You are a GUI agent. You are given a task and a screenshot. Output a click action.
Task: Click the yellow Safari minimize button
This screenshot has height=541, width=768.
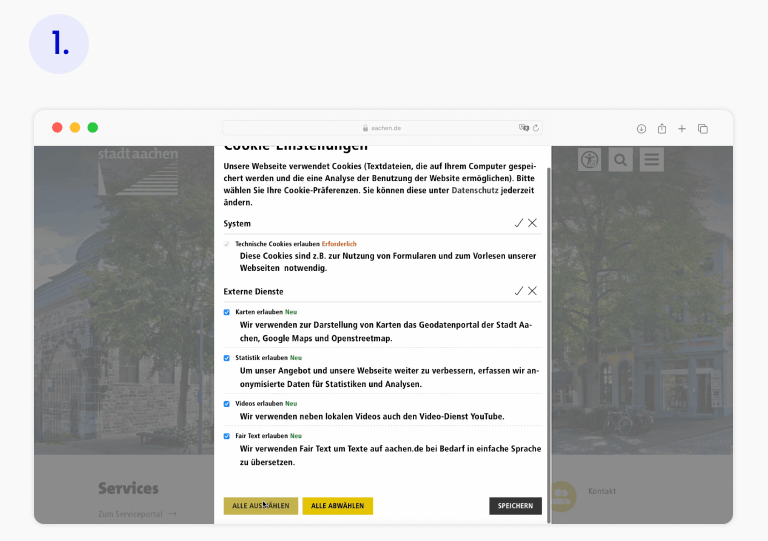[75, 128]
